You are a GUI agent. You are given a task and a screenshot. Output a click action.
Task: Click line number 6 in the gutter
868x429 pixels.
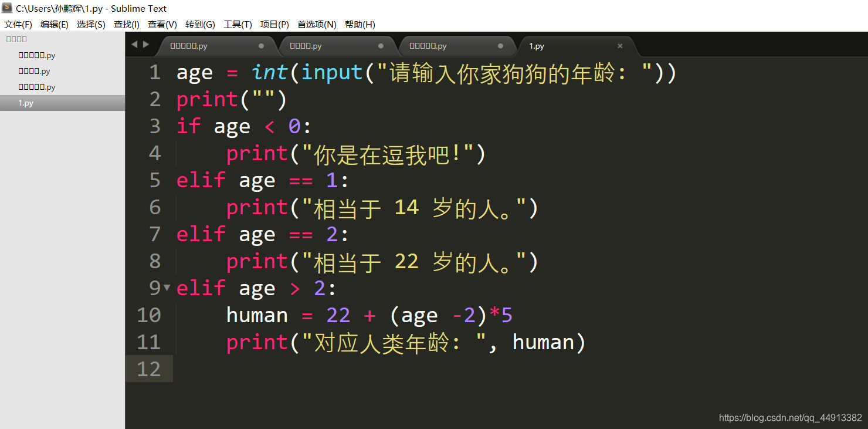click(x=155, y=207)
